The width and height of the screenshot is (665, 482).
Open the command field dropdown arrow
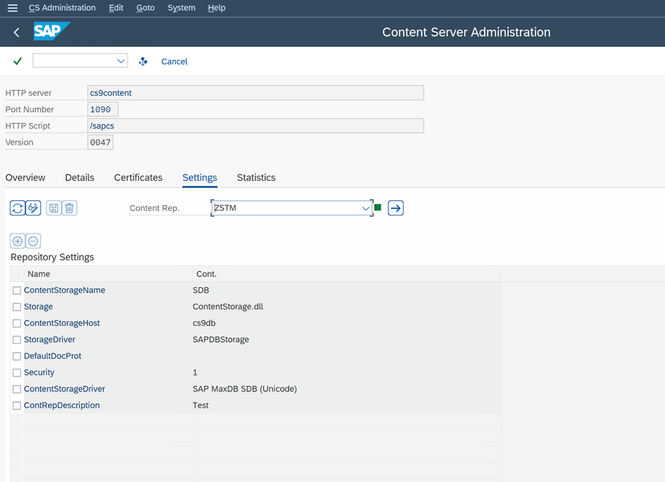click(x=121, y=61)
